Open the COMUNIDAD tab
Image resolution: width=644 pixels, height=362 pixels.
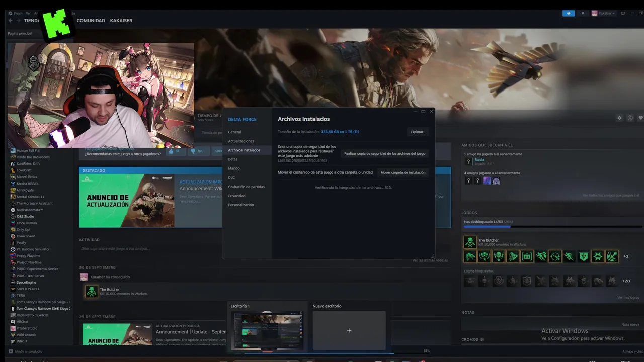tap(91, 21)
